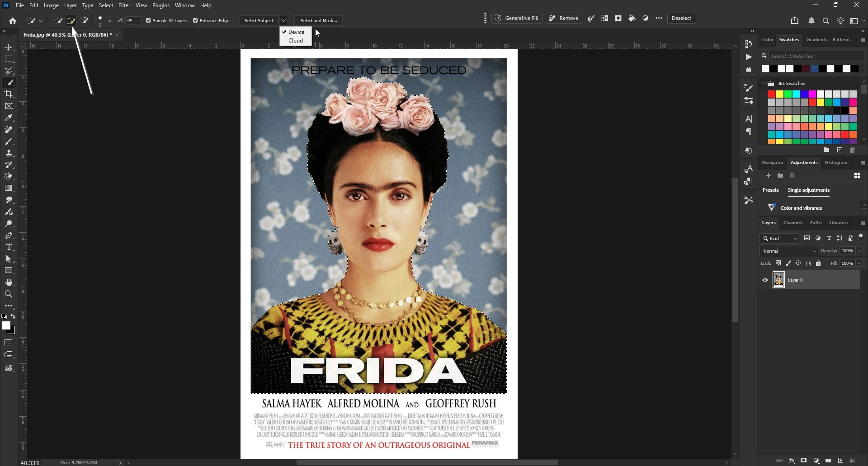
Task: Show the Presets adjustments list
Action: point(770,190)
